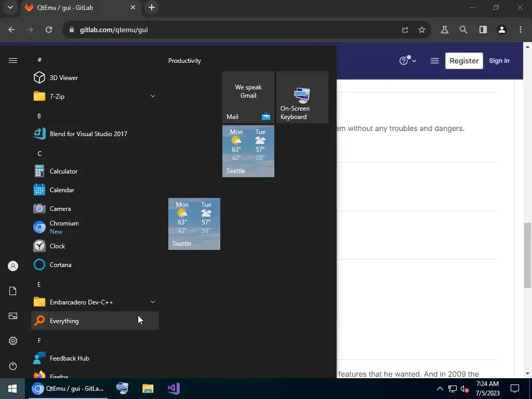The width and height of the screenshot is (532, 399).
Task: Click the Productivity group heading
Action: 184,61
